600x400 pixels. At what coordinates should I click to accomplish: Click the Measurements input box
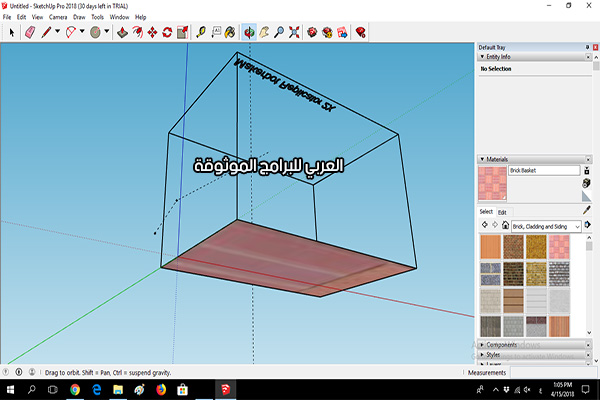(553, 372)
